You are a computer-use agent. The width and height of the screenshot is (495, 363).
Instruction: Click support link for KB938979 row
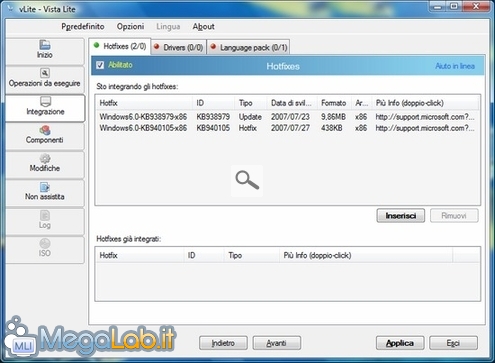[x=425, y=117]
